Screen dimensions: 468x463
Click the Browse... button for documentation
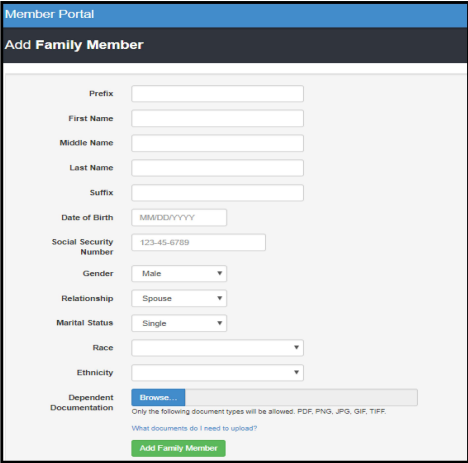(158, 397)
